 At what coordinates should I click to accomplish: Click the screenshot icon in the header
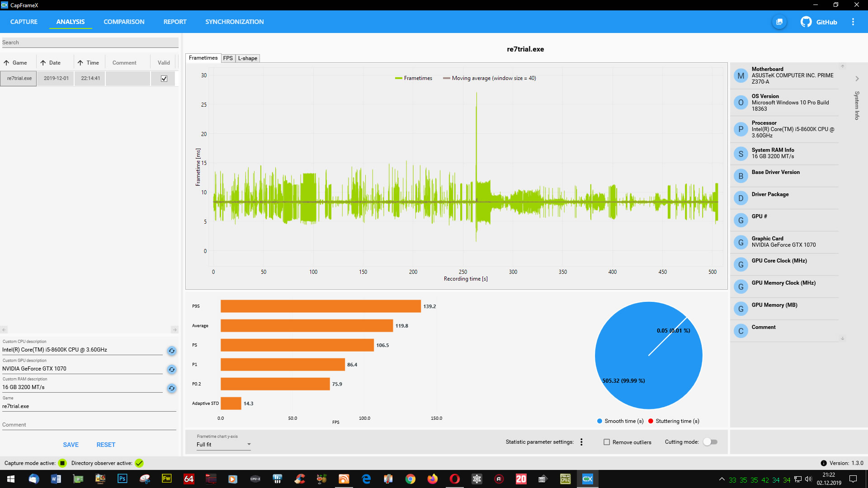[x=779, y=22]
